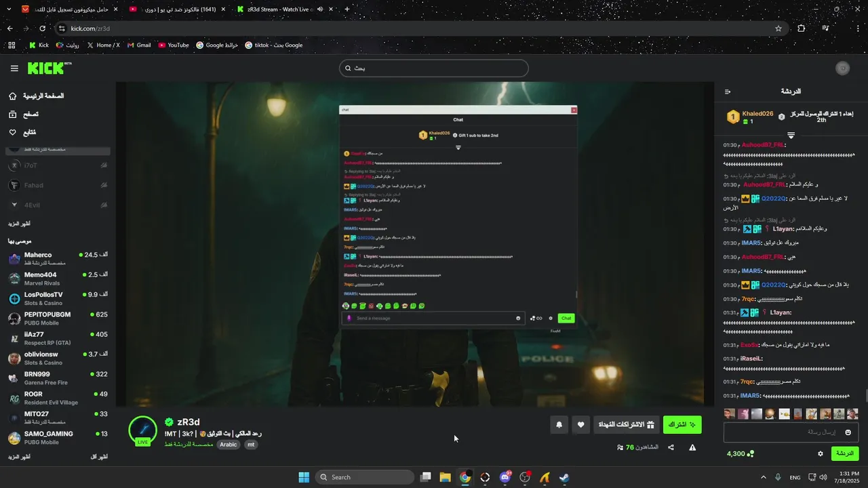The image size is (868, 488).
Task: Open تصفح browse in sidebar
Action: (x=24, y=115)
